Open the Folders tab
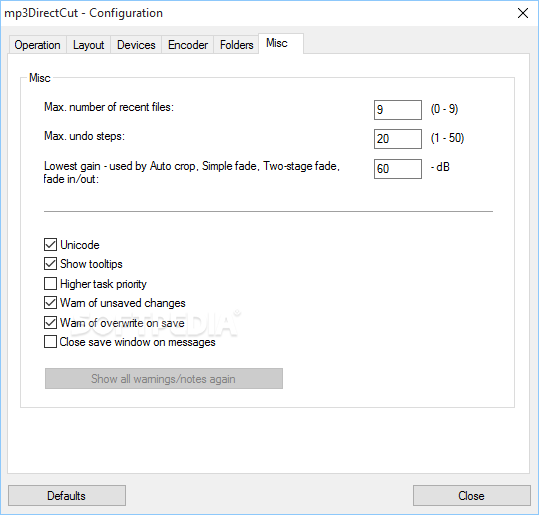Image resolution: width=539 pixels, height=515 pixels. point(236,45)
